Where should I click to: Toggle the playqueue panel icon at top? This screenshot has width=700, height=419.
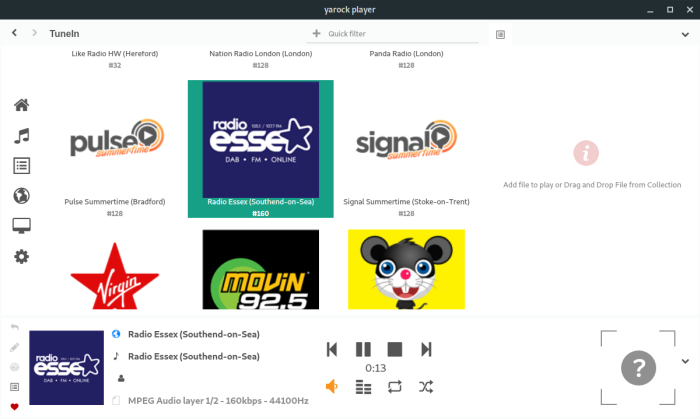click(x=500, y=34)
